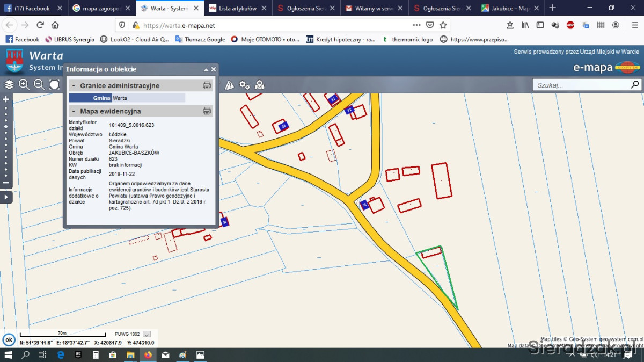This screenshot has height=362, width=644.
Task: Click the plus on the zoom slider
Action: pyautogui.click(x=6, y=99)
